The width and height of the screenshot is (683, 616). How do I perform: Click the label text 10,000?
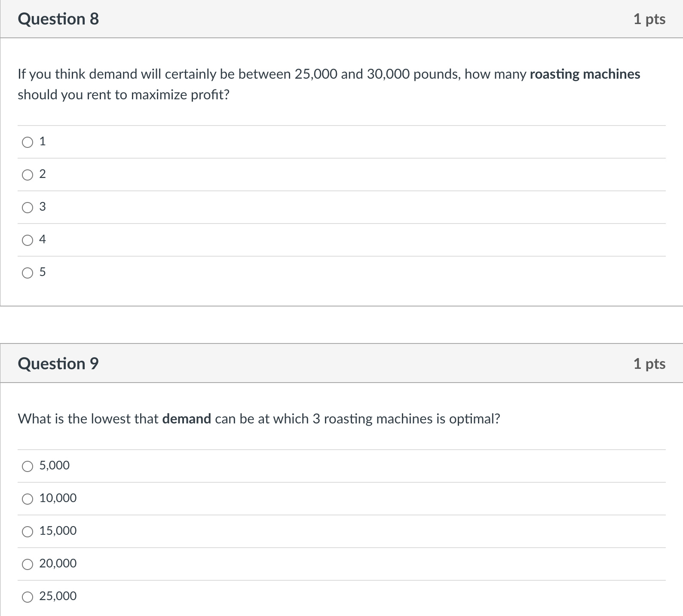tap(58, 498)
